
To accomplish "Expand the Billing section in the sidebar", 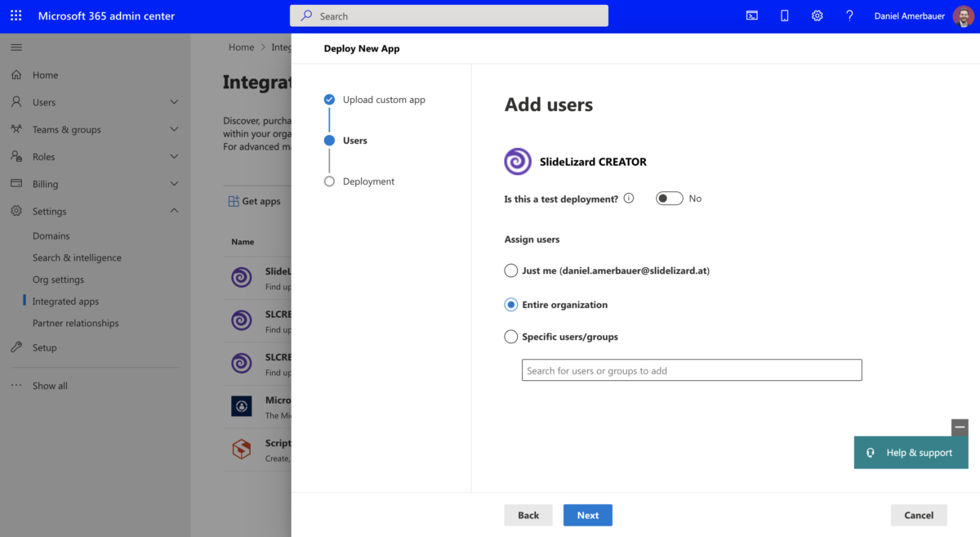I will (173, 183).
